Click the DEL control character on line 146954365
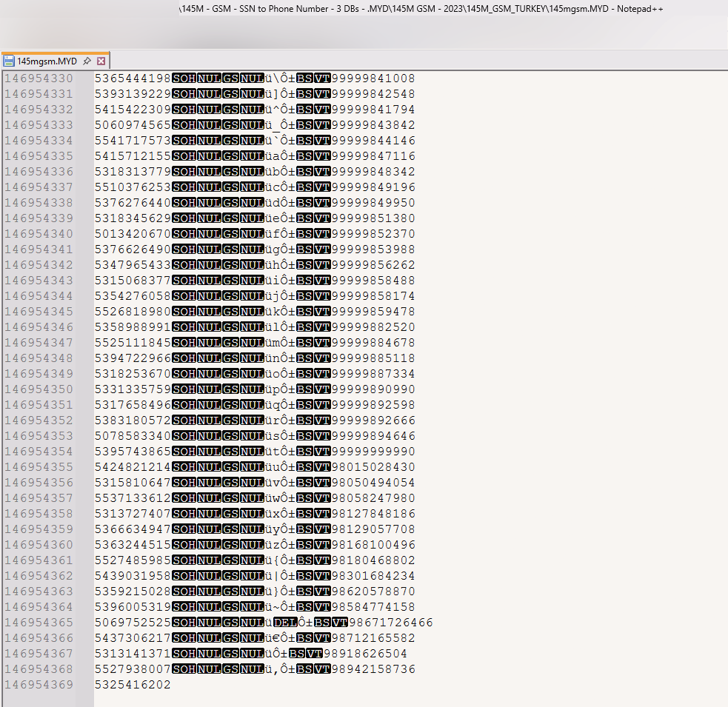 (x=286, y=623)
